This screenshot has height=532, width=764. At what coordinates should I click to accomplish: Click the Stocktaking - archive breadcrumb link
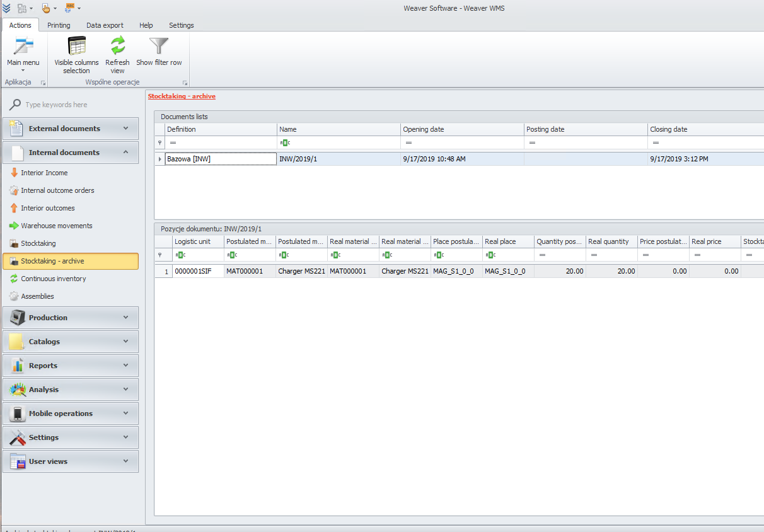[182, 96]
